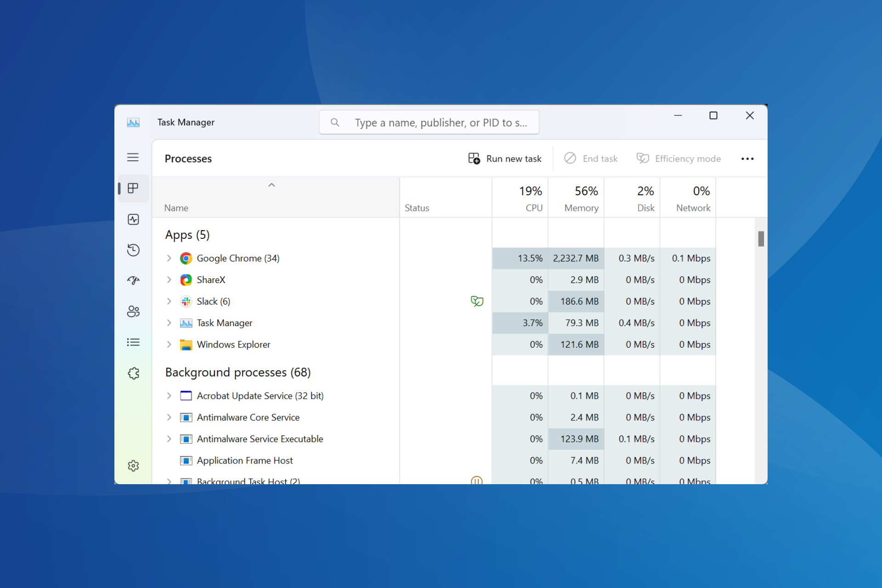This screenshot has width=882, height=588.
Task: Open the three-dots more options menu
Action: click(x=747, y=158)
